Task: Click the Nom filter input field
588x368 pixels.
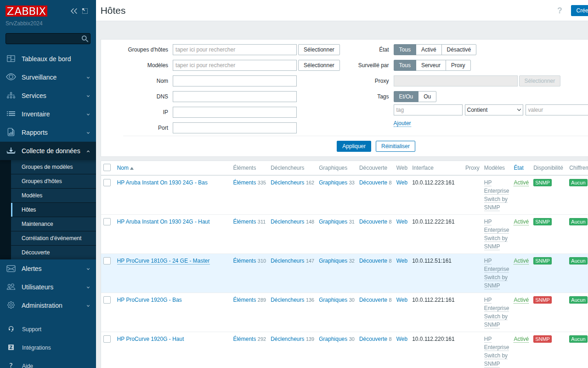Action: [235, 81]
